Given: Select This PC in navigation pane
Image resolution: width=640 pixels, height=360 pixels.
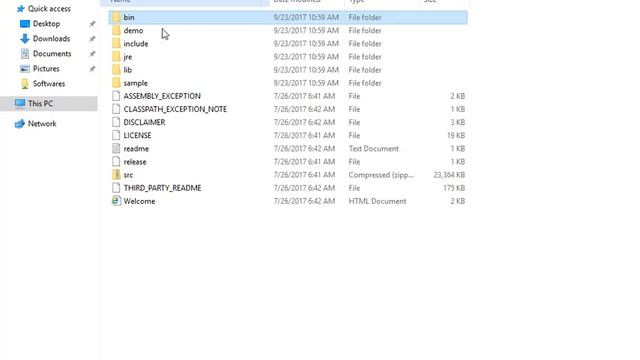Looking at the screenshot, I should [x=40, y=103].
